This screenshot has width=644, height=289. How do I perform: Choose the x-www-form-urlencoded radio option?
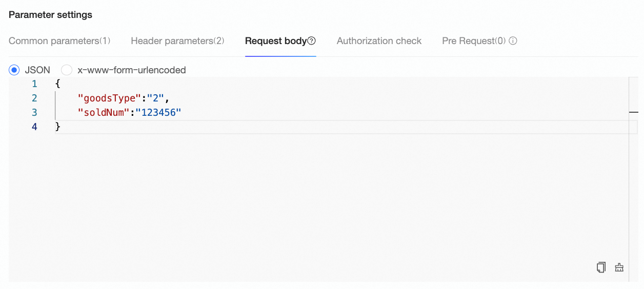click(x=67, y=70)
